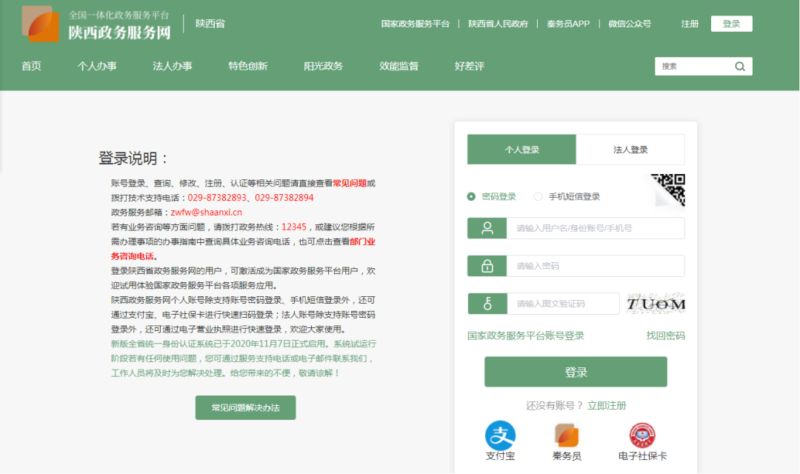The image size is (800, 474).
Task: Click the lock icon beside password field
Action: click(487, 266)
